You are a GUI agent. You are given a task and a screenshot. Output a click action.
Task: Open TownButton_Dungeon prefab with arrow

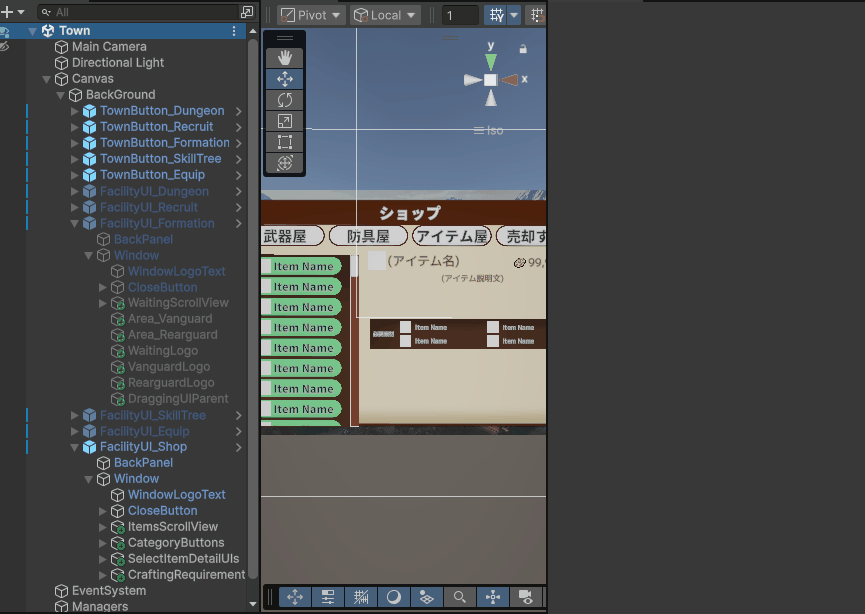(239, 111)
